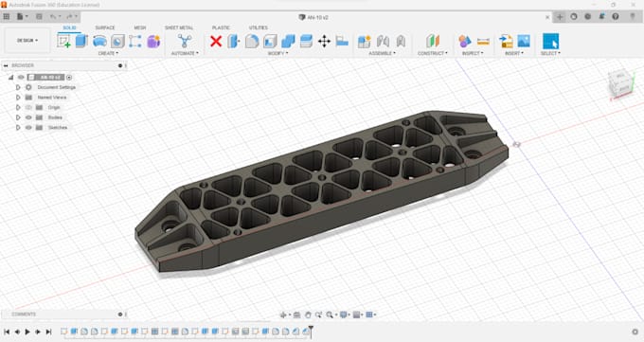Jump to timeline beginning
The height and width of the screenshot is (342, 644).
point(7,332)
